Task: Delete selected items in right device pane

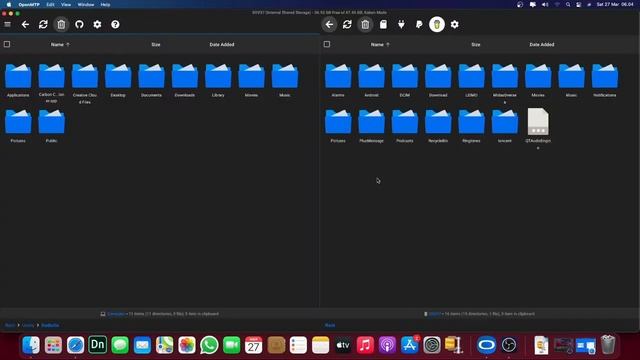Action: point(365,24)
